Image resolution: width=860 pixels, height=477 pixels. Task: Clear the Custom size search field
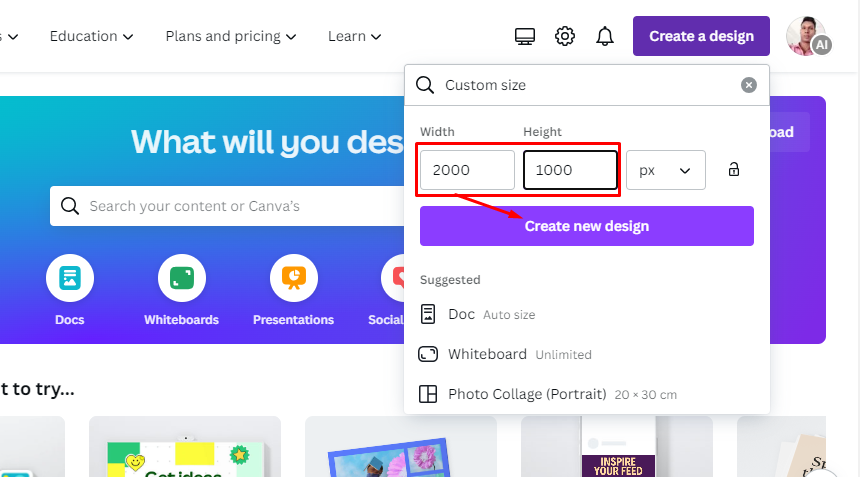pyautogui.click(x=749, y=85)
